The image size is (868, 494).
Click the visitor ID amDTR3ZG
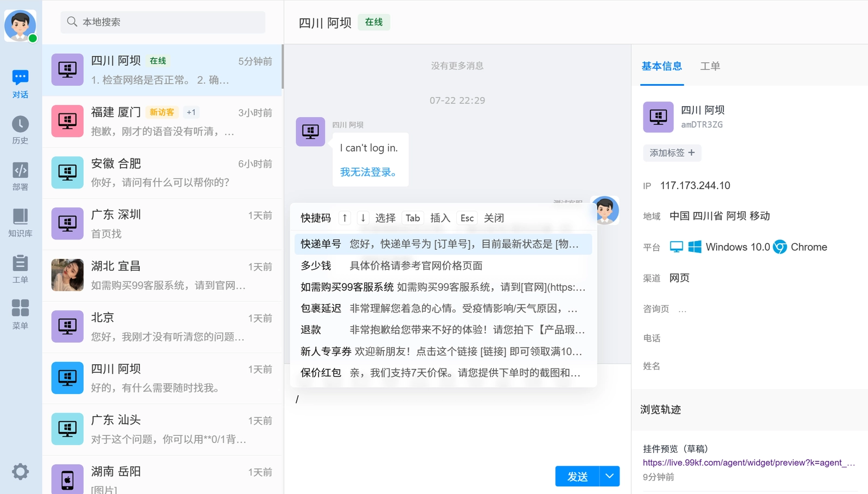pos(702,124)
